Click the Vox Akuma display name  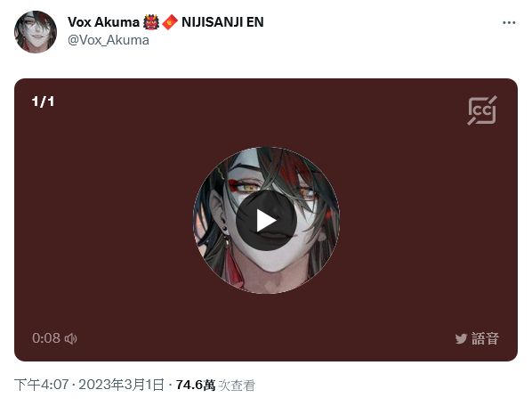(103, 22)
